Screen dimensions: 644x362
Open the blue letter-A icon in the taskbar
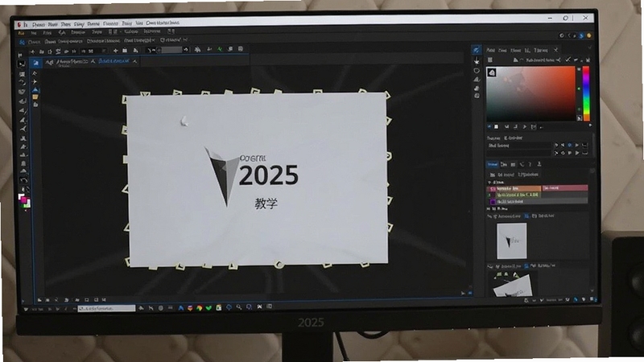pyautogui.click(x=180, y=307)
